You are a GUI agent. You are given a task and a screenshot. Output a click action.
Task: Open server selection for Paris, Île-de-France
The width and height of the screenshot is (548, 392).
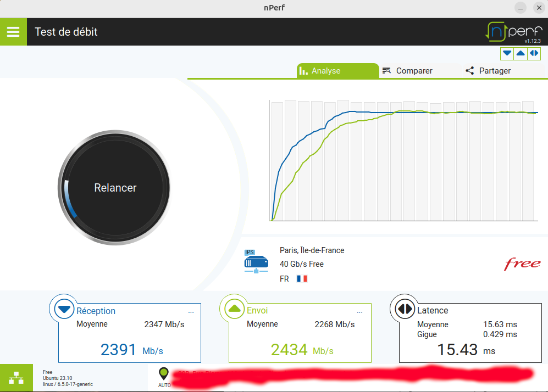(312, 250)
